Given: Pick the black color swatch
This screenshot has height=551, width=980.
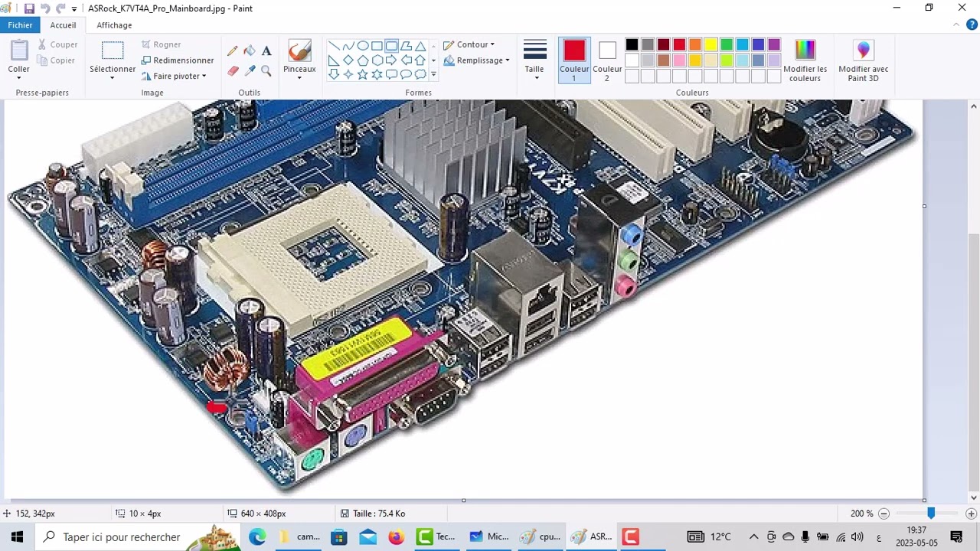Looking at the screenshot, I should (x=632, y=45).
